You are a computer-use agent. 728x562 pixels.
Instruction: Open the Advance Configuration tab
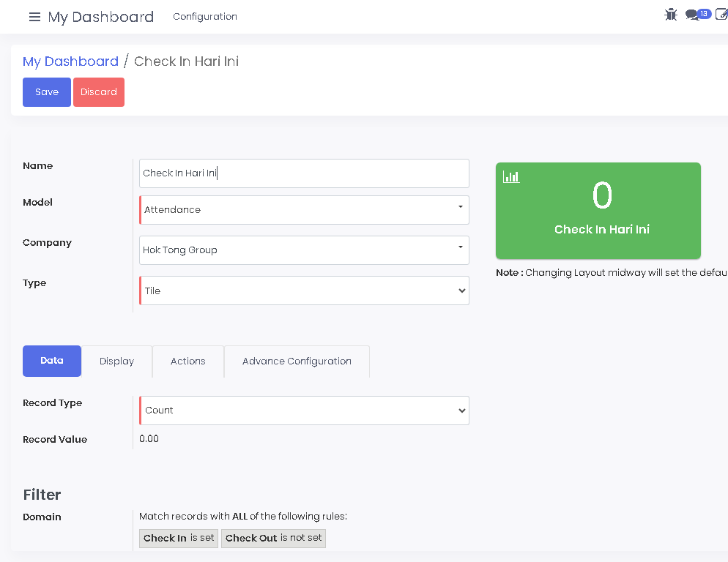297,361
